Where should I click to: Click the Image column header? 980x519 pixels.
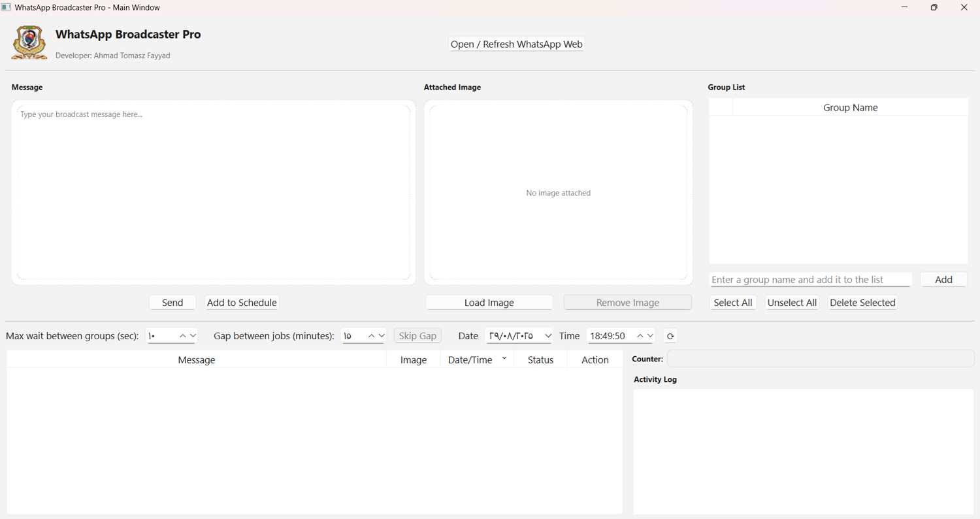pyautogui.click(x=414, y=360)
